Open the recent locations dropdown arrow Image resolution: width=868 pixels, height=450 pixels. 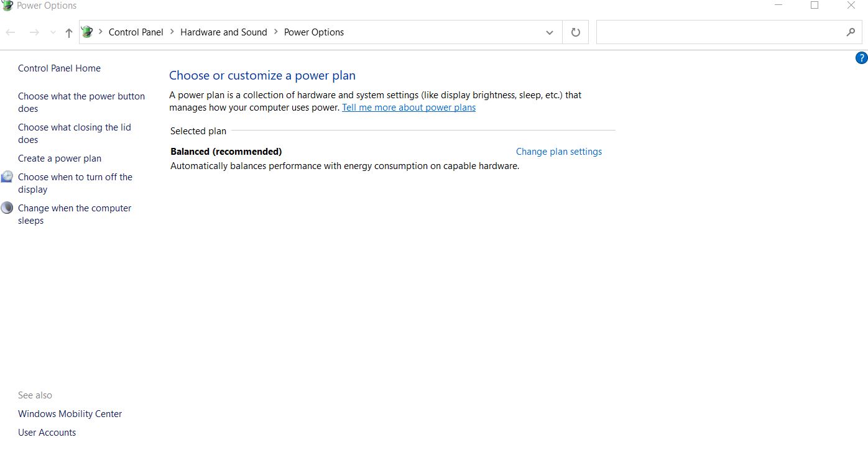click(x=53, y=32)
